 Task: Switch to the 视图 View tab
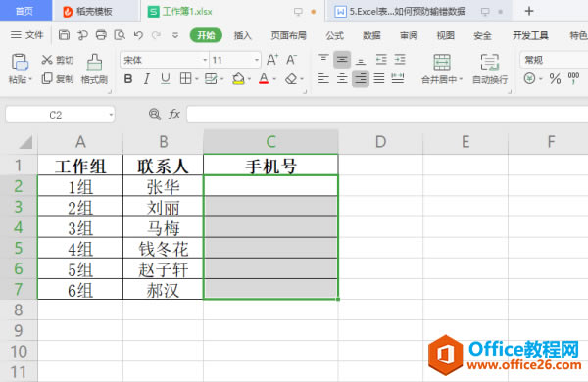click(x=446, y=35)
